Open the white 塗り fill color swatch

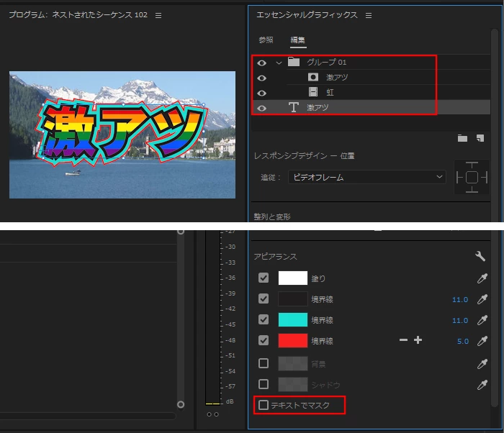coord(293,278)
